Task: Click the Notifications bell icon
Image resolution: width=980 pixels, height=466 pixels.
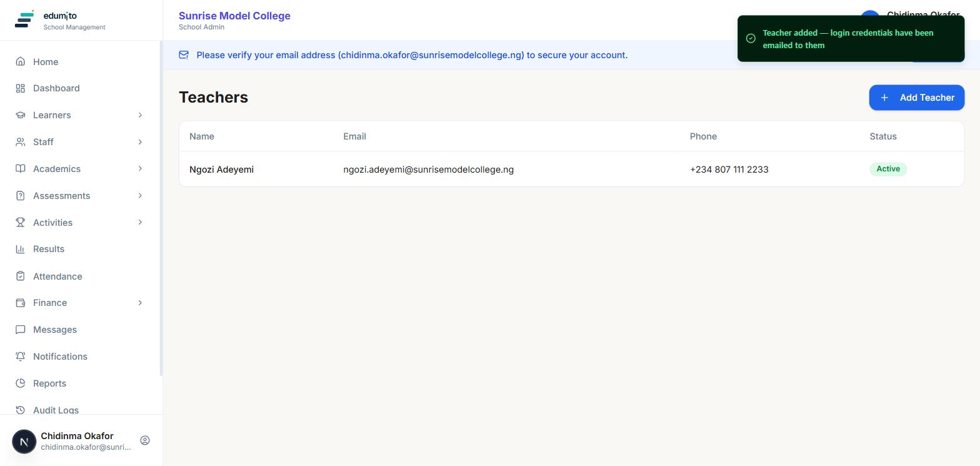Action: (21, 357)
